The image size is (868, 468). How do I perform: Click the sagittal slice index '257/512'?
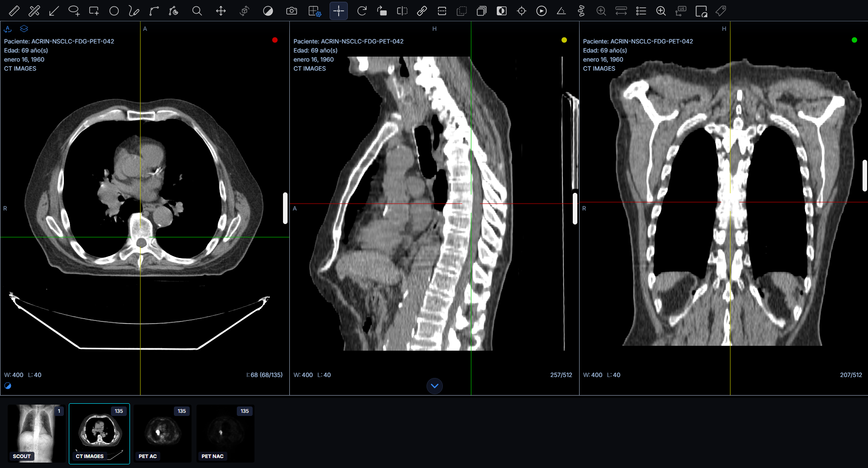click(x=561, y=375)
